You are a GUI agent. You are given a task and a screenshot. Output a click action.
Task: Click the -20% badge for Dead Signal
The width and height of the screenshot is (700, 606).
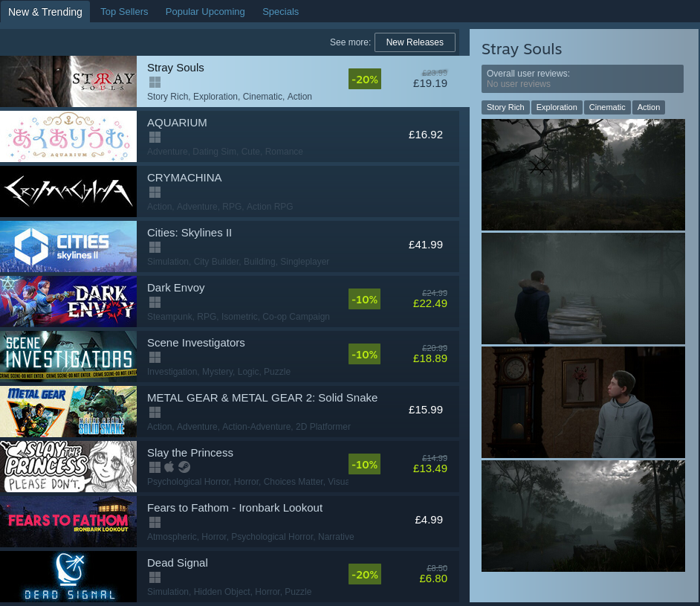(x=365, y=574)
